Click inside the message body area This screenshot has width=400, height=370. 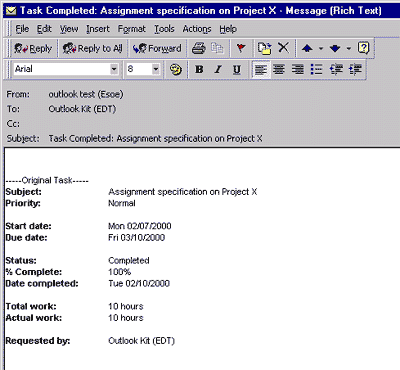pos(202,259)
